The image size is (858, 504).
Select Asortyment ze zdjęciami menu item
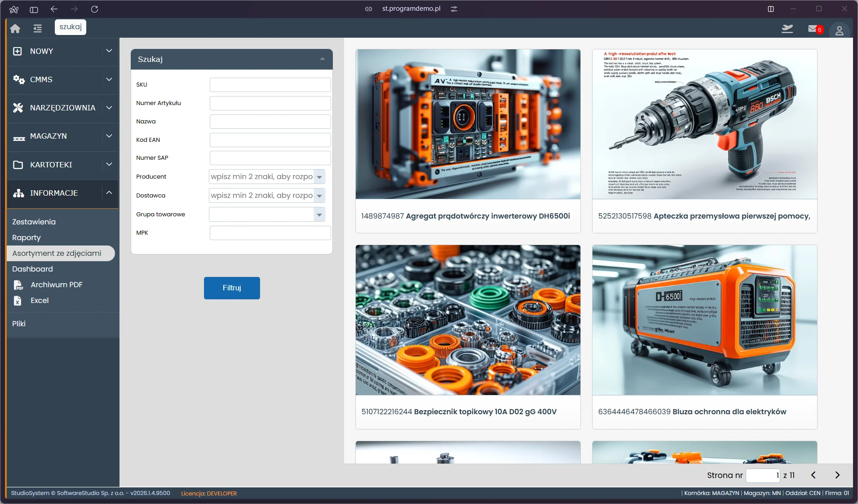tap(61, 253)
